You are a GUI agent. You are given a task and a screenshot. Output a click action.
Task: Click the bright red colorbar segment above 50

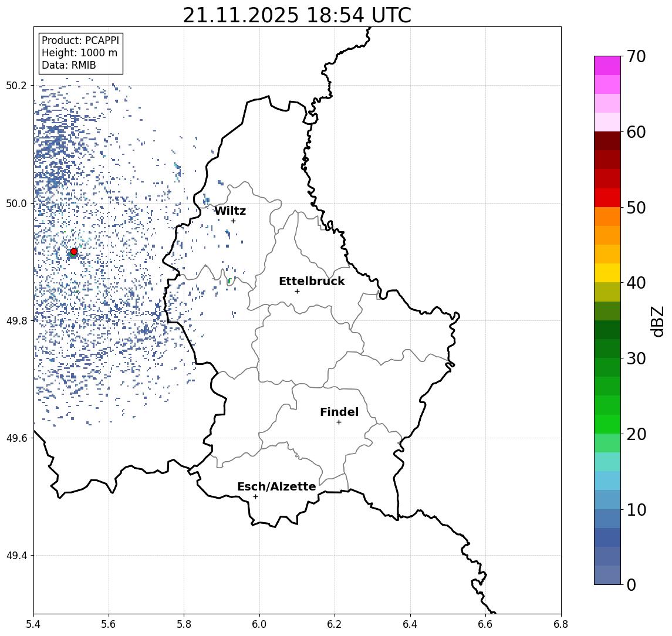pyautogui.click(x=607, y=198)
